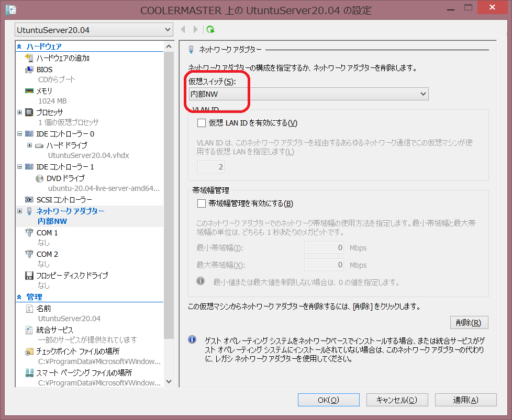This screenshot has width=512, height=420.
Task: Select スマート ページング ファイルの場所 icon
Action: point(29,373)
